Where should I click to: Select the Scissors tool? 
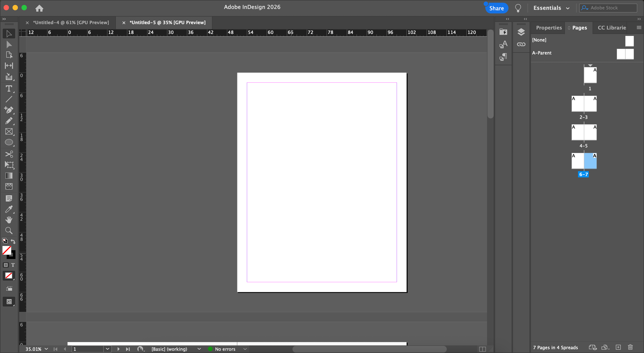click(9, 154)
